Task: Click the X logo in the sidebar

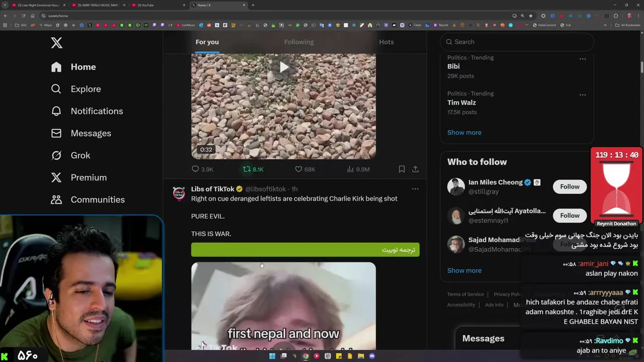Action: 56,43
